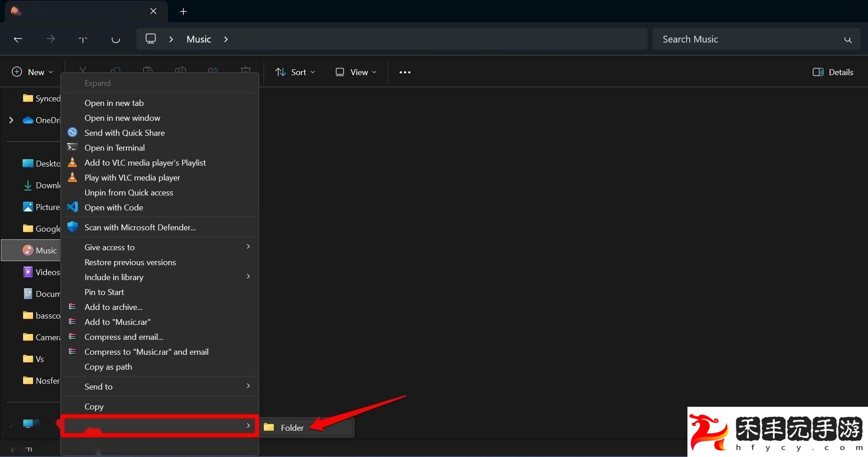868x457 pixels.
Task: Open the Sort dropdown
Action: click(295, 72)
